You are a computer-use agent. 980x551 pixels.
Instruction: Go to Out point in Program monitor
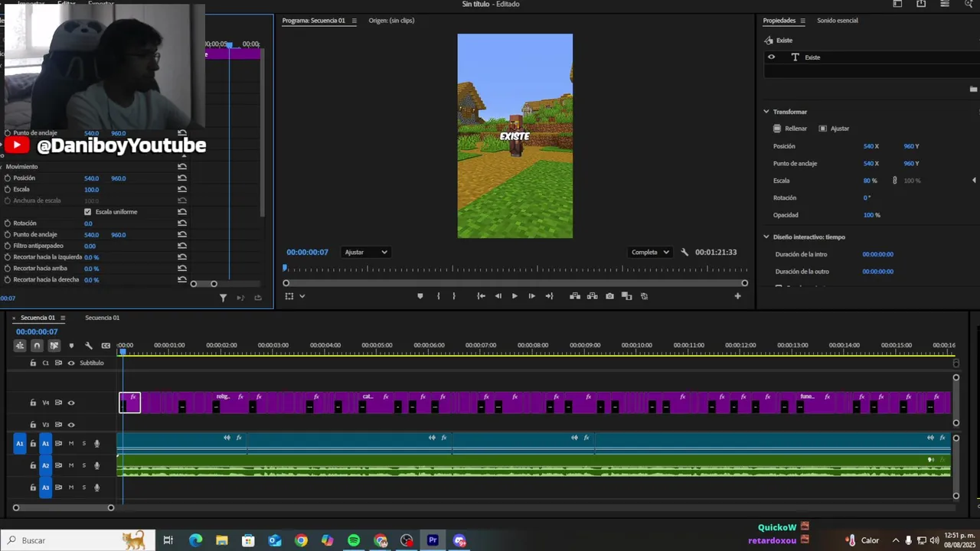[x=549, y=296]
